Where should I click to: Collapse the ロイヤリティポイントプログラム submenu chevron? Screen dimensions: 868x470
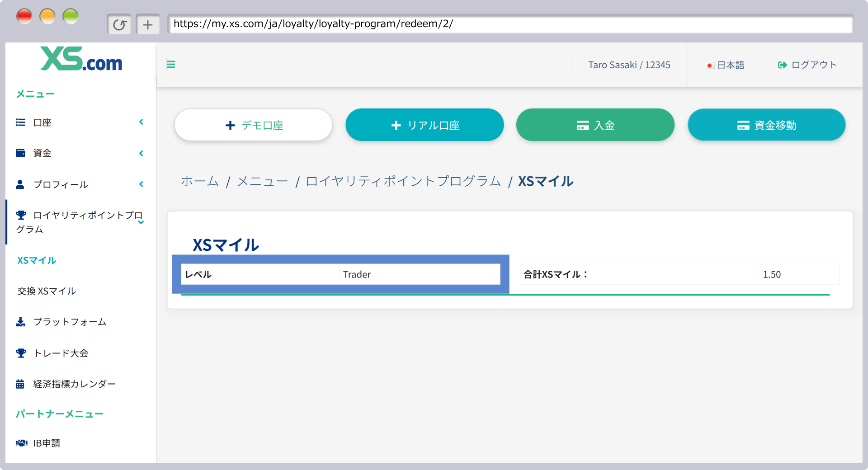(141, 222)
